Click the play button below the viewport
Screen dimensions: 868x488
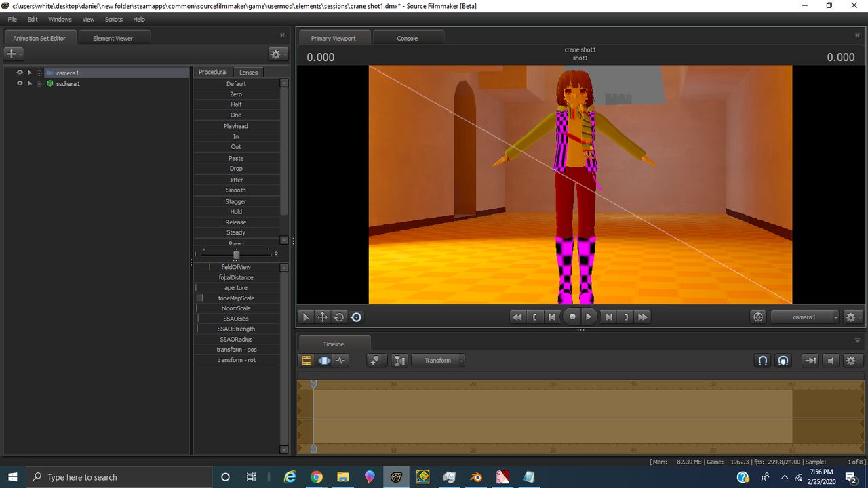(589, 317)
